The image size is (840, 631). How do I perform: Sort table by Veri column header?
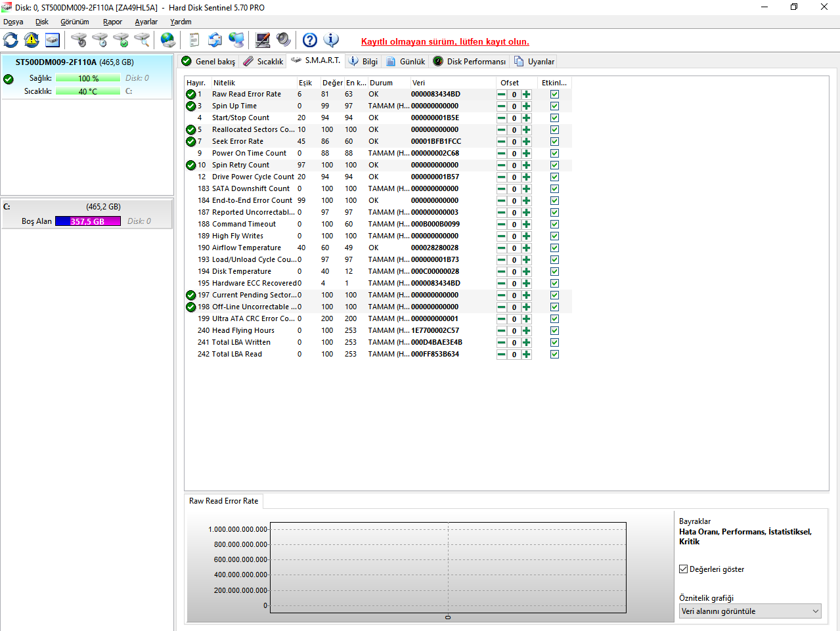pyautogui.click(x=453, y=83)
